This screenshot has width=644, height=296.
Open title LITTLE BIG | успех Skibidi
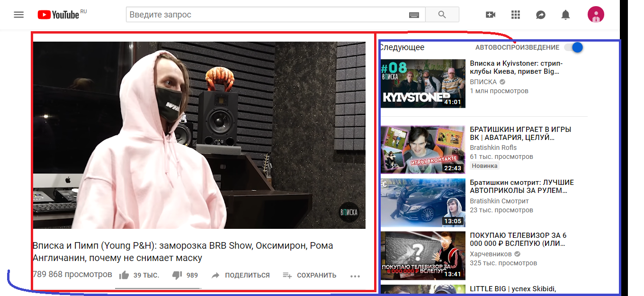pyautogui.click(x=513, y=289)
